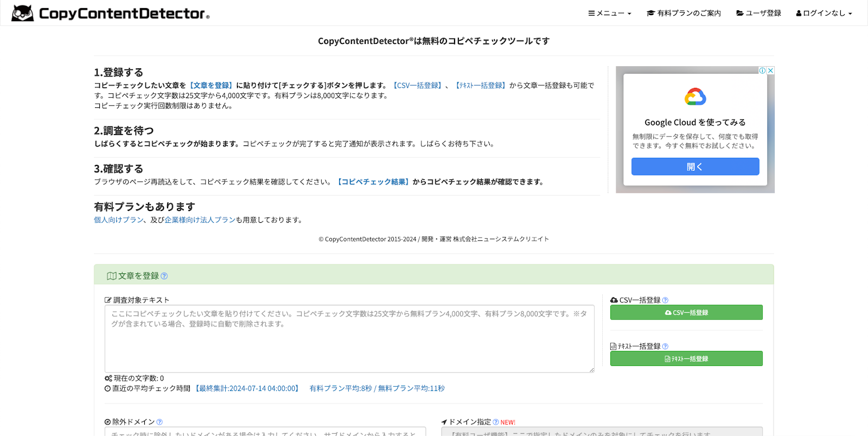The height and width of the screenshot is (436, 868).
Task: Click help icon beside ドメイン指定
Action: coord(496,422)
